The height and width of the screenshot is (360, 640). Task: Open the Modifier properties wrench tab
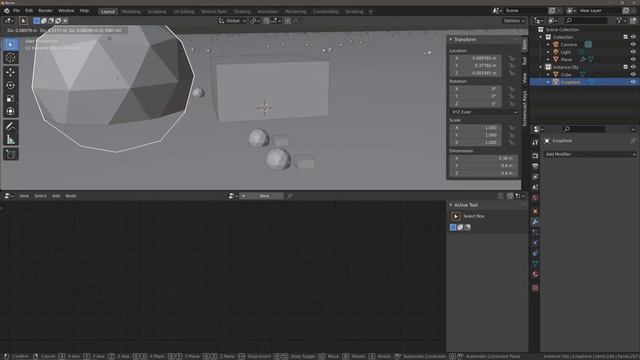535,222
